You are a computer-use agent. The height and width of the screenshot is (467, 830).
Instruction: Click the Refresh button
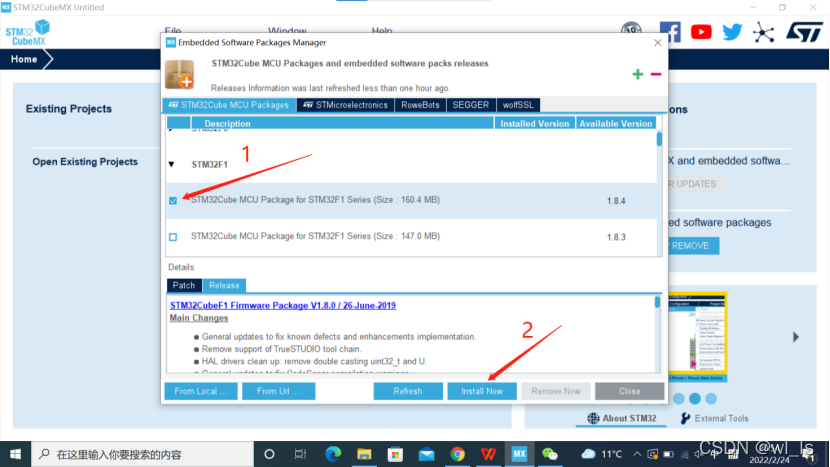tap(408, 391)
